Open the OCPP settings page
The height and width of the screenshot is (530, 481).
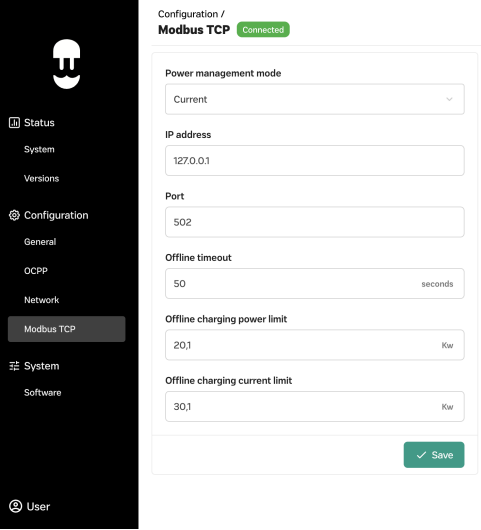tap(36, 271)
